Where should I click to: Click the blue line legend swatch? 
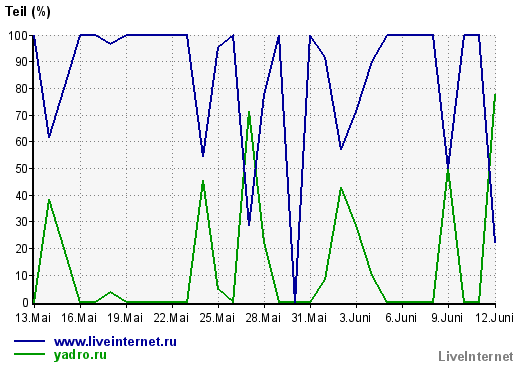click(29, 341)
